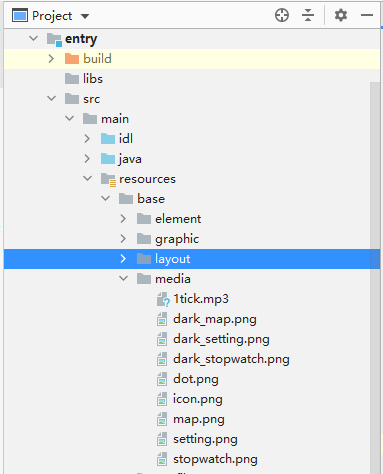The height and width of the screenshot is (474, 383).
Task: Click the image file icon for dark_stopwatch.png
Action: (x=162, y=359)
